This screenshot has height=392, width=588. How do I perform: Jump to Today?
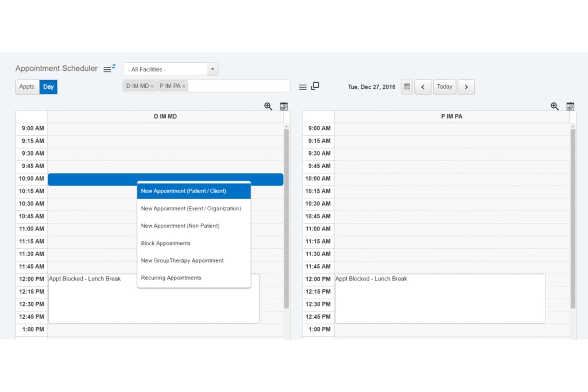point(445,87)
